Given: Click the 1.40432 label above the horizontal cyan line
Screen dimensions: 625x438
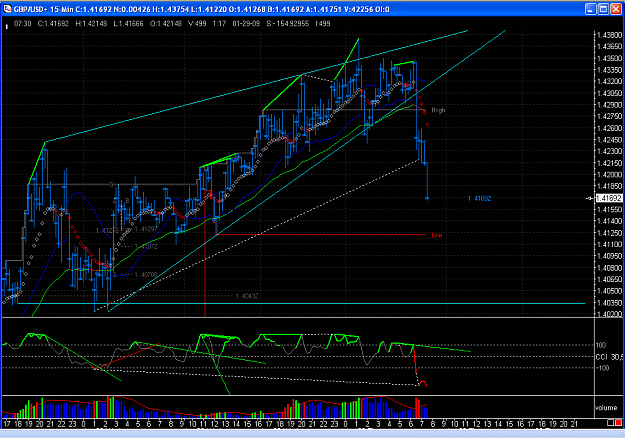Looking at the screenshot, I should pyautogui.click(x=247, y=296).
